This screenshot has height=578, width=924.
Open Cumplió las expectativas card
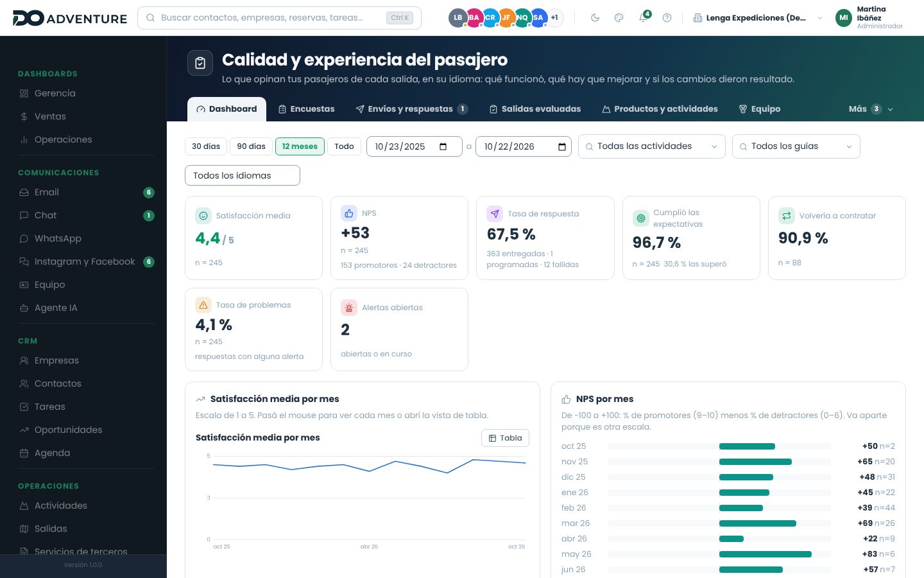[x=691, y=238]
